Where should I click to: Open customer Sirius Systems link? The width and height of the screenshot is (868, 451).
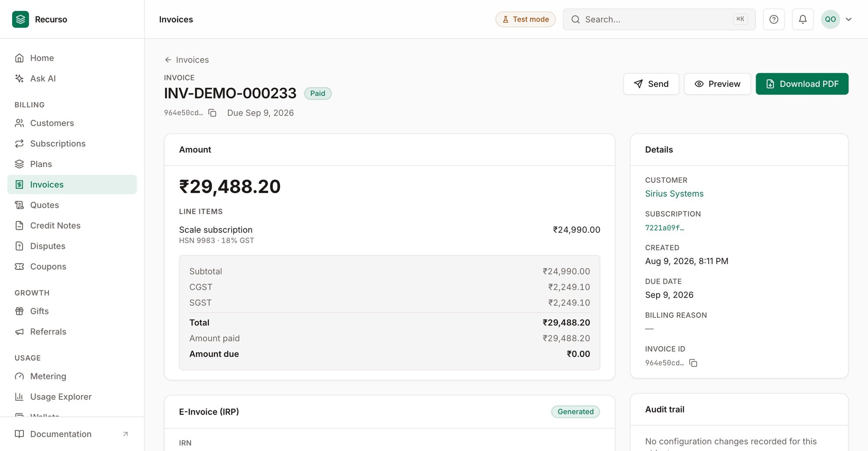674,194
